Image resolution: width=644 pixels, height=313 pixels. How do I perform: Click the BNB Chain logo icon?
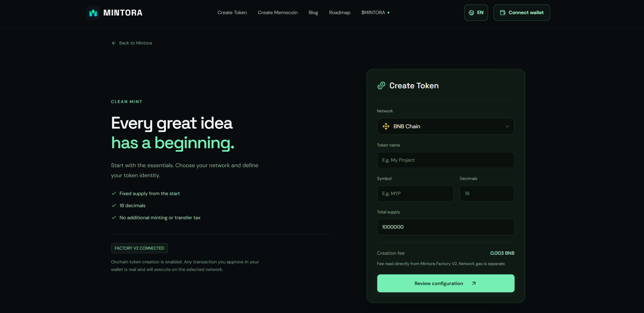click(386, 127)
